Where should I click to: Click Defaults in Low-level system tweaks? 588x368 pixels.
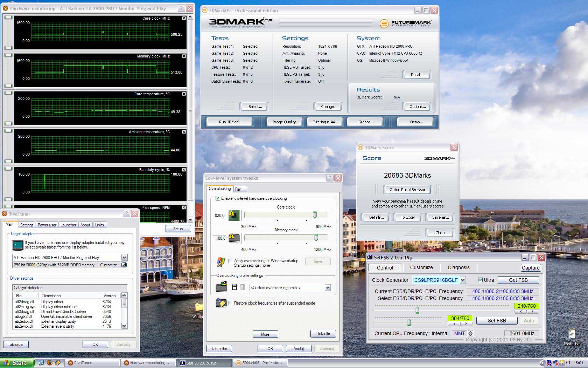(323, 334)
